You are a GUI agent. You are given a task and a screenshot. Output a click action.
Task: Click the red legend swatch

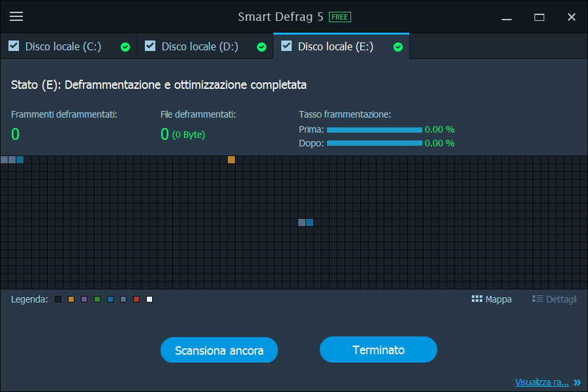(x=136, y=299)
